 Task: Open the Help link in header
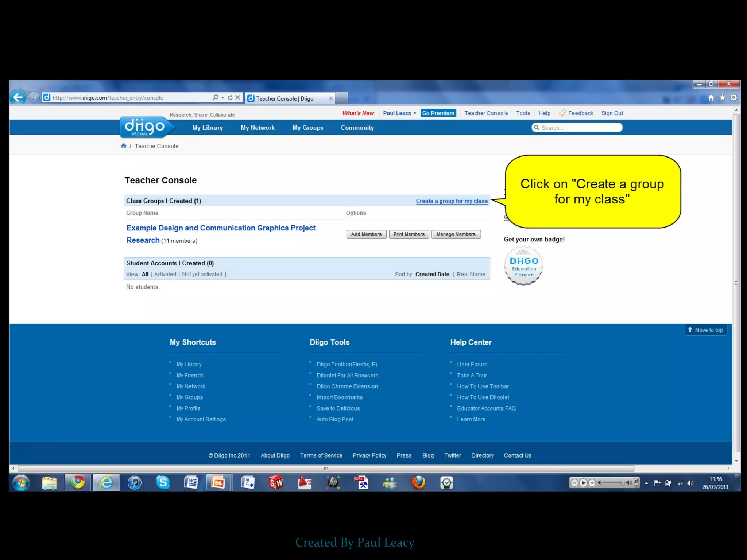[544, 113]
